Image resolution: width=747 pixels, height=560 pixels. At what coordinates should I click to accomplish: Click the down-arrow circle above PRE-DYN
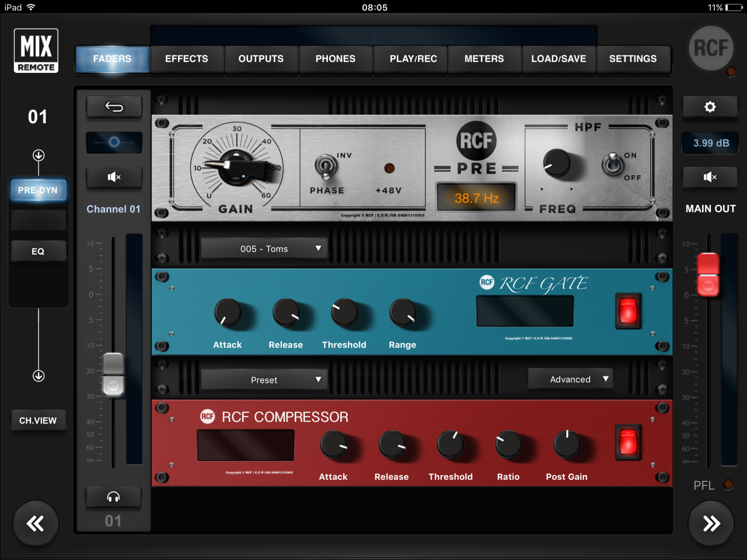tap(39, 156)
